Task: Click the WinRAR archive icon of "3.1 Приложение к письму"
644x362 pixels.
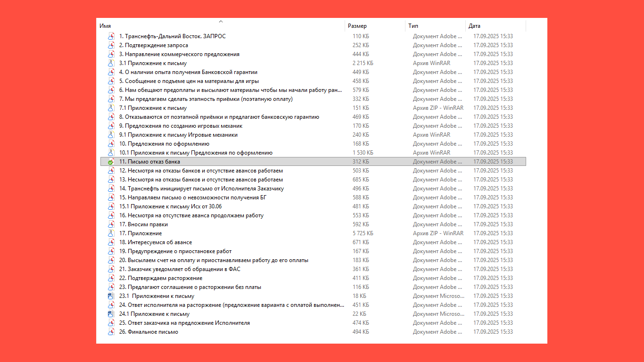Action: tap(111, 63)
